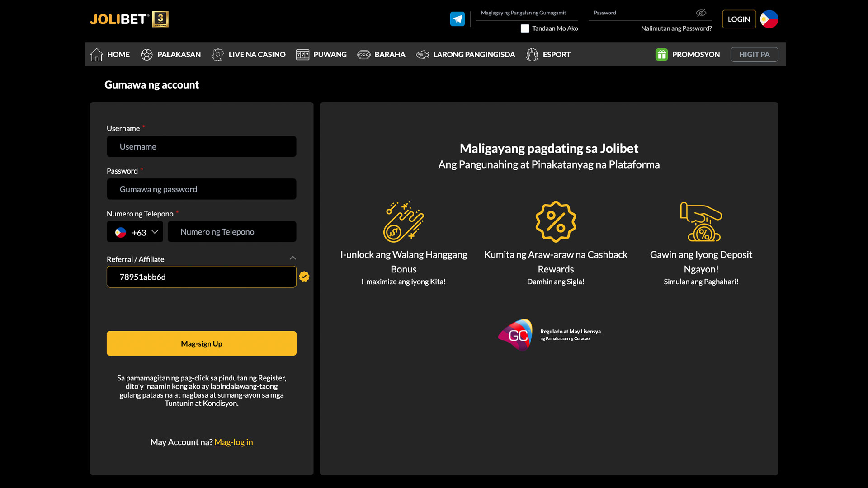Image resolution: width=868 pixels, height=488 pixels.
Task: Click 'Gumawa ng account' heading
Action: click(151, 84)
